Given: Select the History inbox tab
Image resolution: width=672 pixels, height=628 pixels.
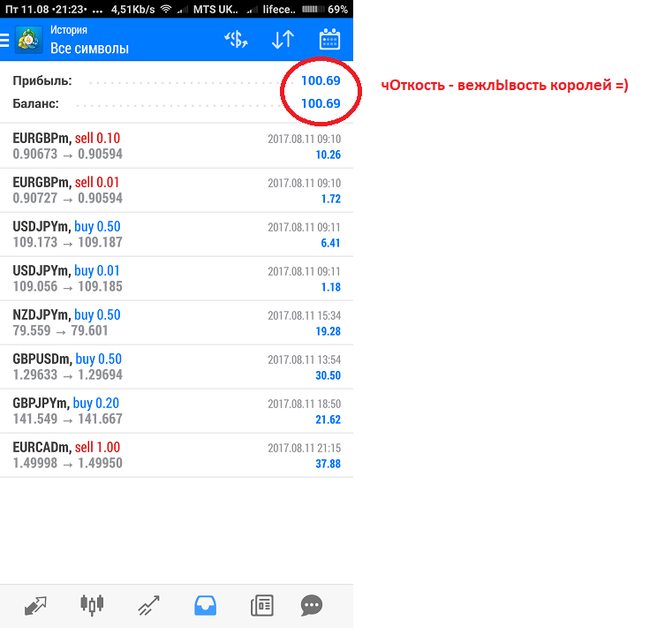Looking at the screenshot, I should [x=205, y=606].
